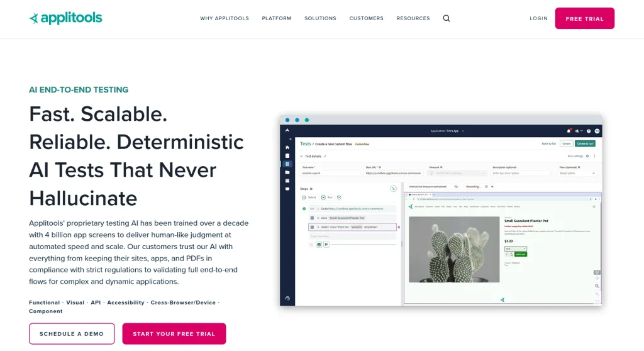This screenshot has width=644, height=351.
Task: Click the Applitools logo
Action: (65, 18)
